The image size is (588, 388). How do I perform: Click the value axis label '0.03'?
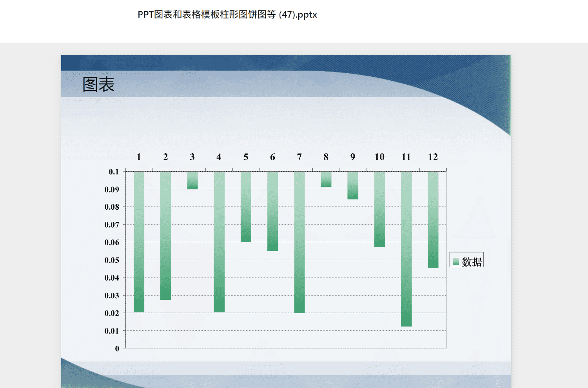(112, 296)
